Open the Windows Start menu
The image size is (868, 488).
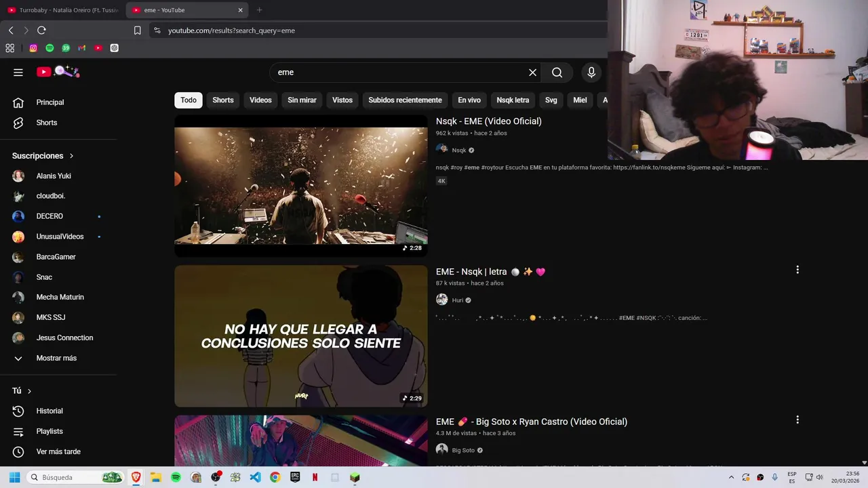[x=14, y=477]
